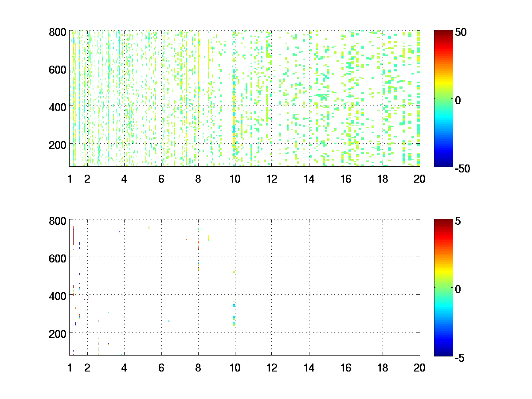
Task: Select x-axis tick label "1" under the top plot
Action: 70,179
